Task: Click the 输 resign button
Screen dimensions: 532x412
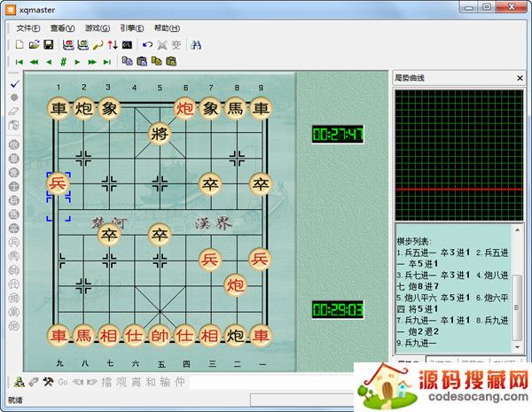Action: (x=165, y=382)
